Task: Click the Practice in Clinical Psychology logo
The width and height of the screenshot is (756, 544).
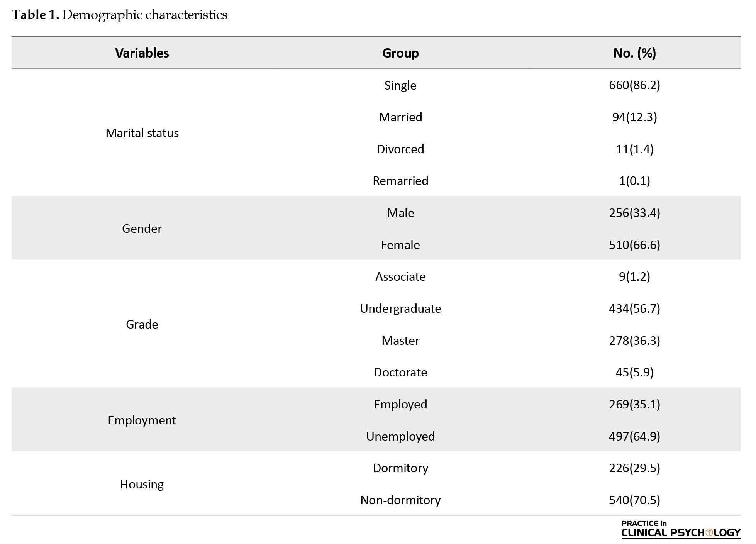Action: [680, 530]
